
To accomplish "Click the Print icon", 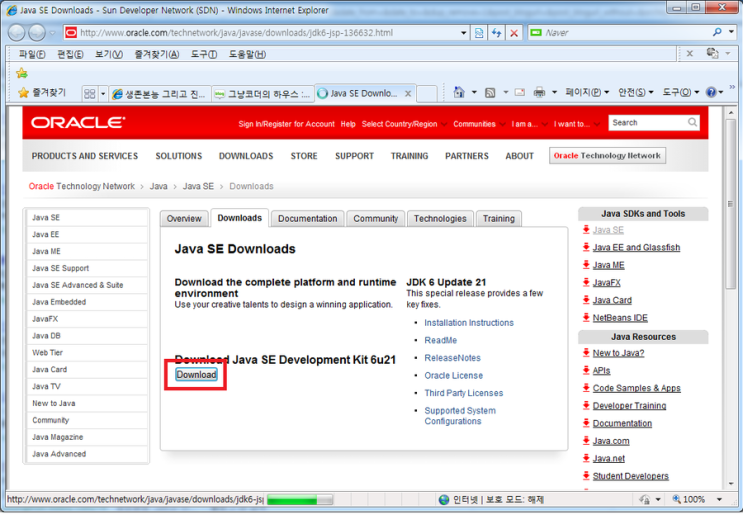I will [x=539, y=92].
